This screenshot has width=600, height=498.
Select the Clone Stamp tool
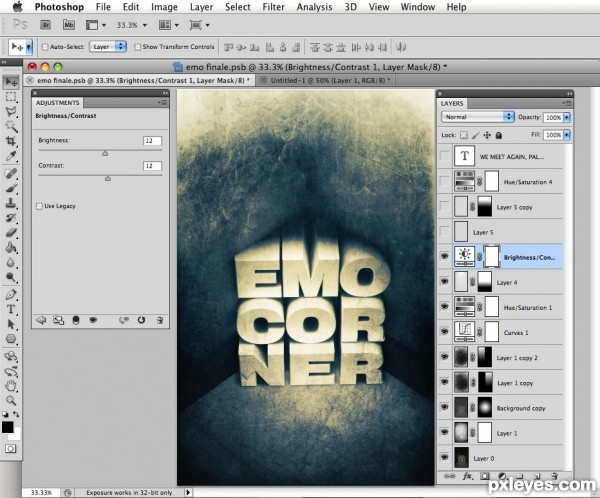tap(11, 203)
